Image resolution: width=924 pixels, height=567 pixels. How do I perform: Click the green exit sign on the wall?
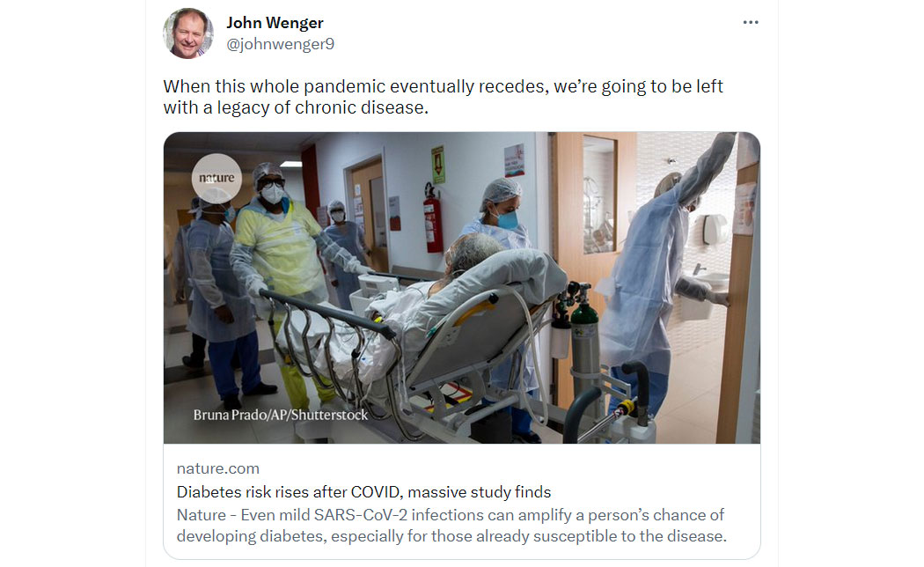[x=438, y=165]
